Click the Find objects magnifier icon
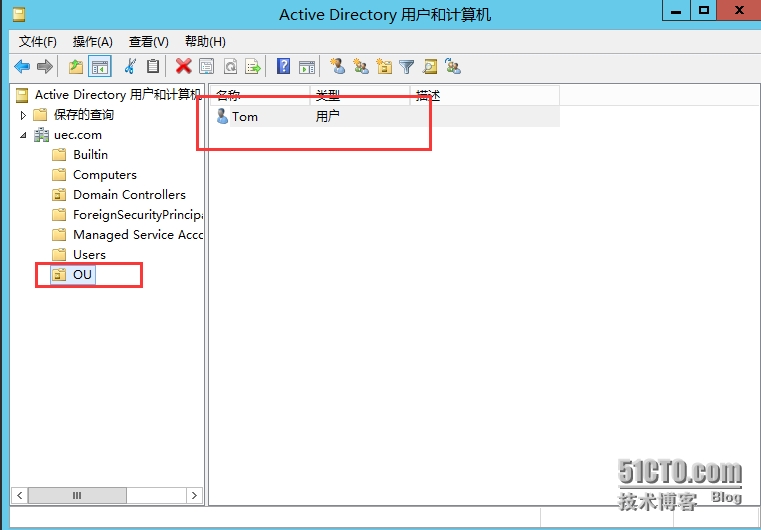This screenshot has width=761, height=530. click(430, 66)
